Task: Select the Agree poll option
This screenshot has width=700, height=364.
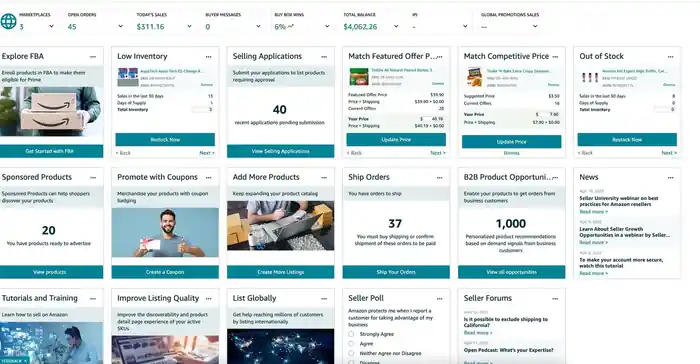Action: [351, 344]
